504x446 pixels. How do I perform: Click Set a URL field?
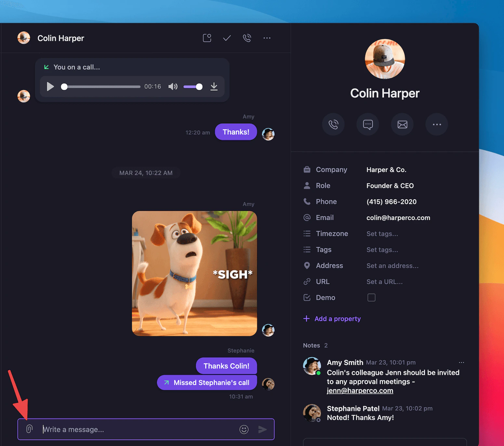tap(384, 282)
